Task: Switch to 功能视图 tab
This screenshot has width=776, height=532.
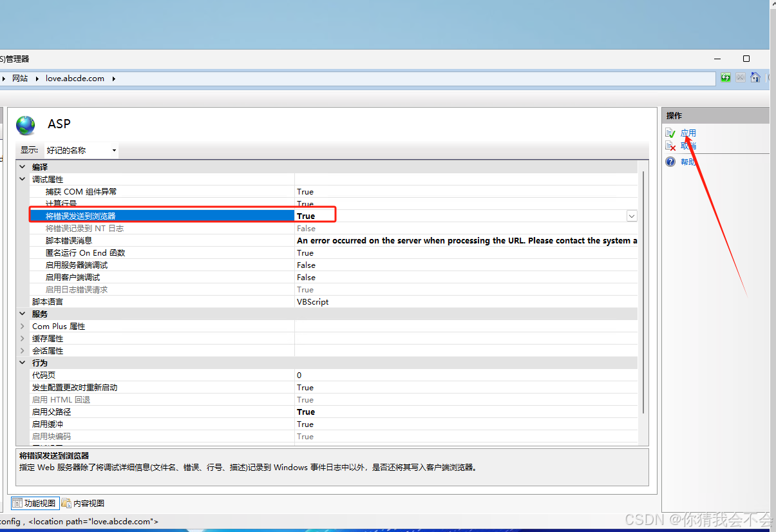Action: (35, 503)
